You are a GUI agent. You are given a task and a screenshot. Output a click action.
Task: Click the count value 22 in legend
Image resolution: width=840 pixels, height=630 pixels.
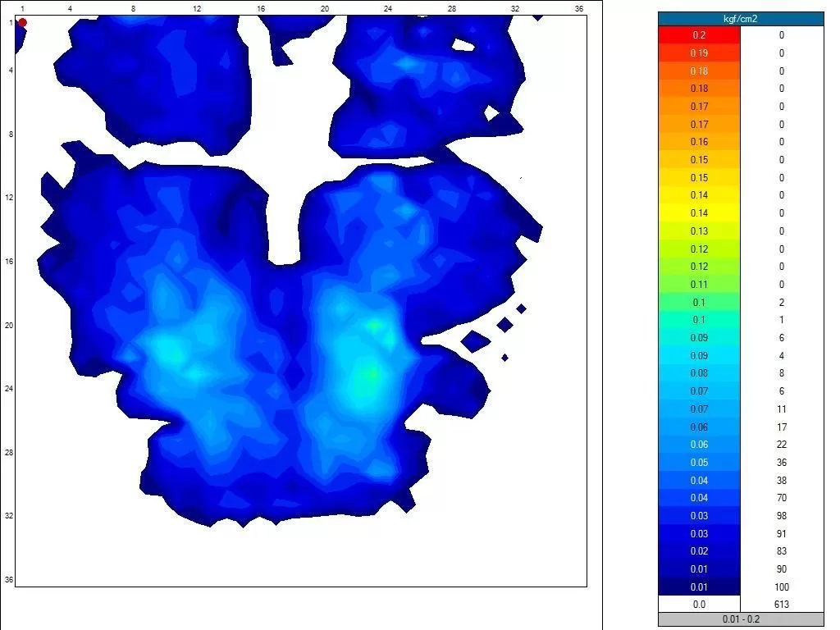coord(781,445)
